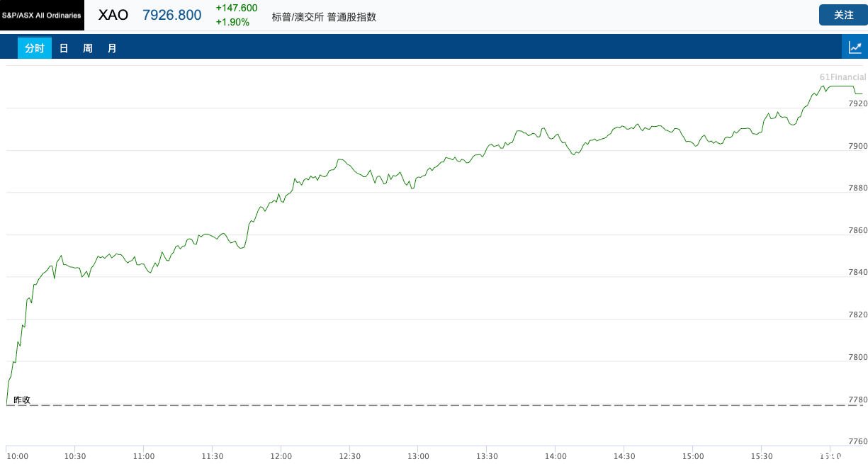
Task: Click the 7920 price axis label
Action: click(x=857, y=103)
